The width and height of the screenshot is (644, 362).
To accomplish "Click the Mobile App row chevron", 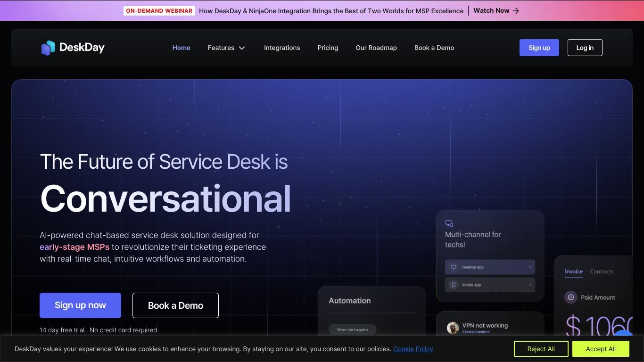I will pos(530,285).
